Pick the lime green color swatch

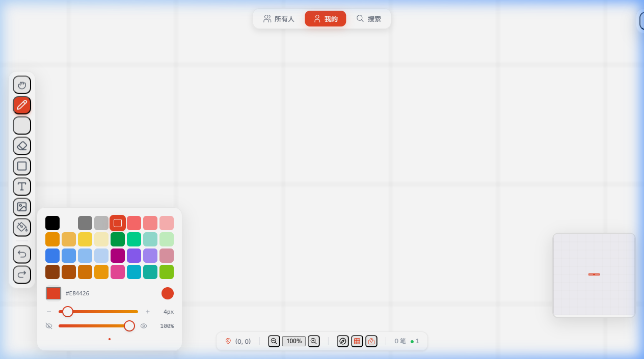coord(167,272)
